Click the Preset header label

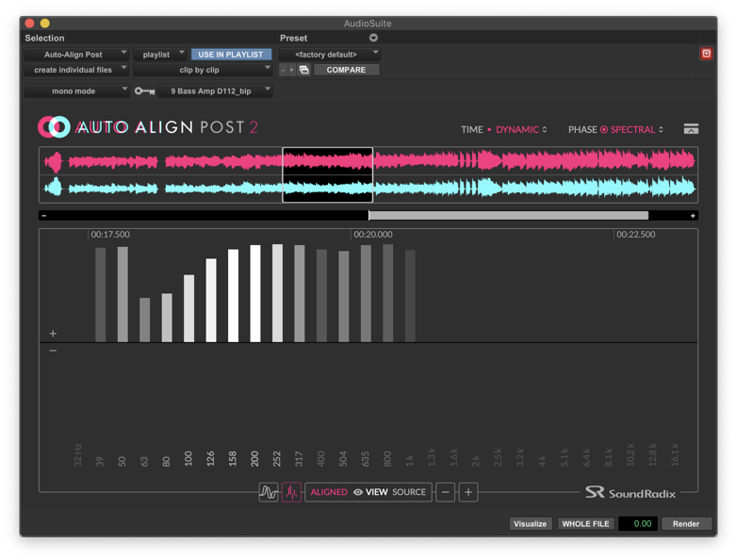tap(293, 38)
